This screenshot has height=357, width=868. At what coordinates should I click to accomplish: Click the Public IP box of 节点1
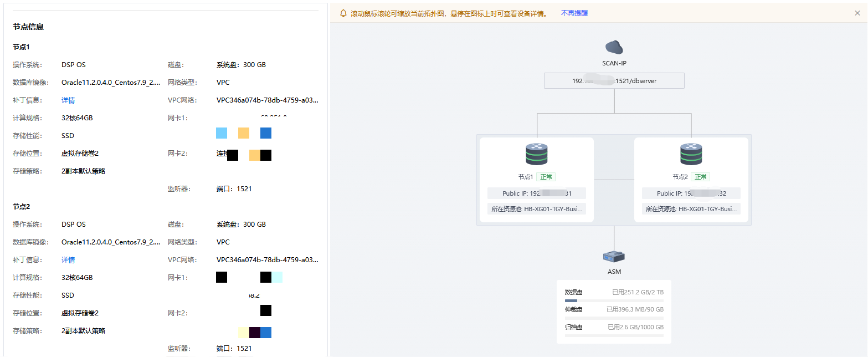pos(536,193)
